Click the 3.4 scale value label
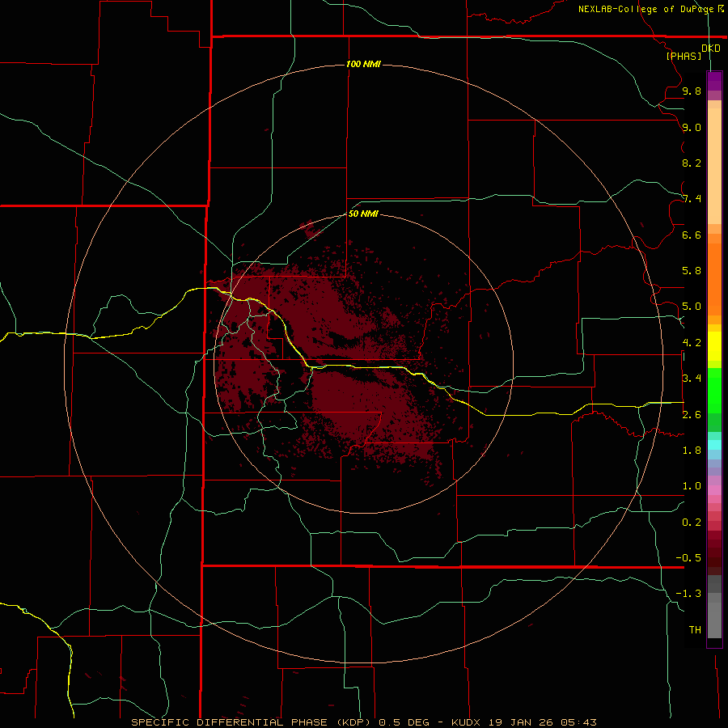Image resolution: width=728 pixels, height=728 pixels. pos(692,379)
